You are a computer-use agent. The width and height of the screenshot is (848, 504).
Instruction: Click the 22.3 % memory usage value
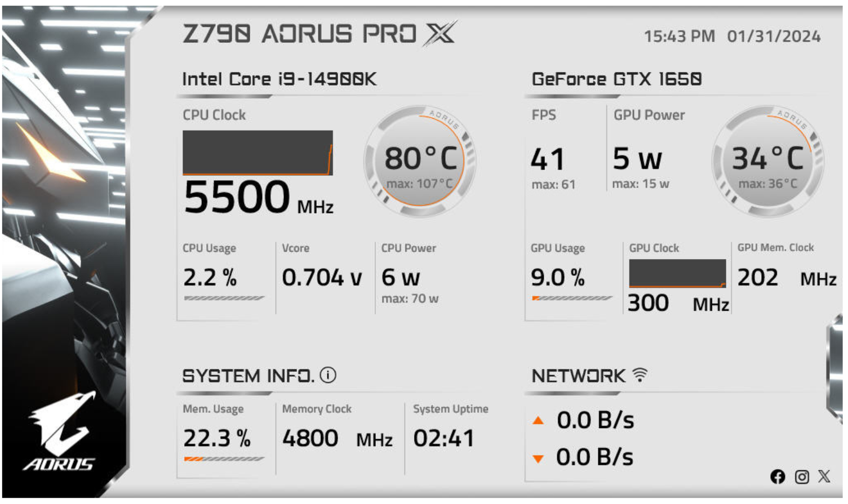click(217, 439)
